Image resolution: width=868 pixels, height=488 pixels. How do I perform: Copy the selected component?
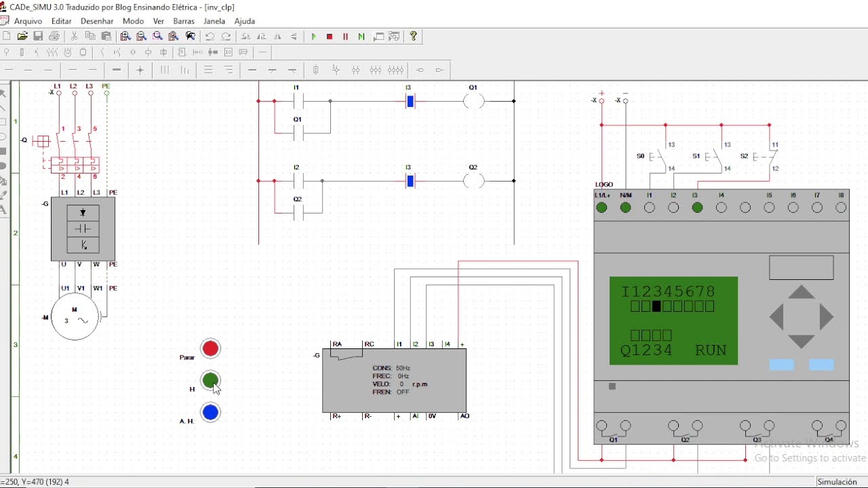coord(90,37)
